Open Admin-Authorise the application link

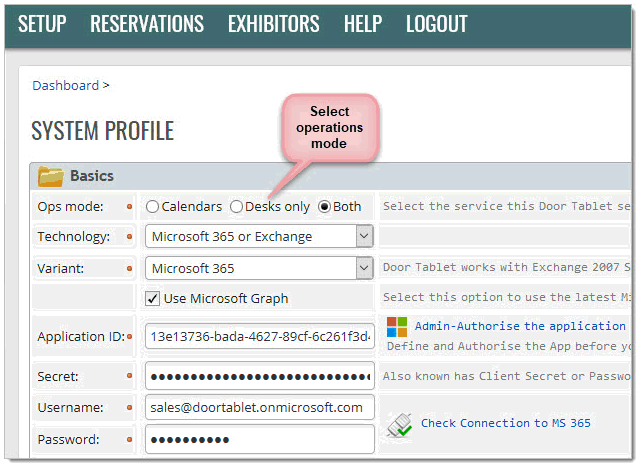520,326
